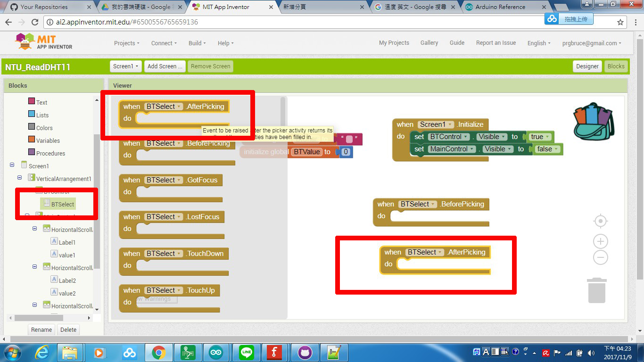Open the English language dropdown
Screen dimensions: 644x362
[x=539, y=43]
